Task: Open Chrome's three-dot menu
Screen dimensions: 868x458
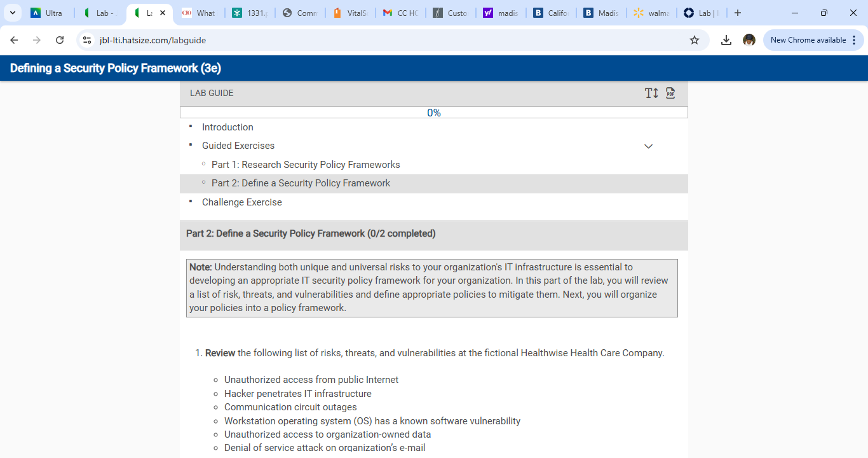Action: coord(854,40)
